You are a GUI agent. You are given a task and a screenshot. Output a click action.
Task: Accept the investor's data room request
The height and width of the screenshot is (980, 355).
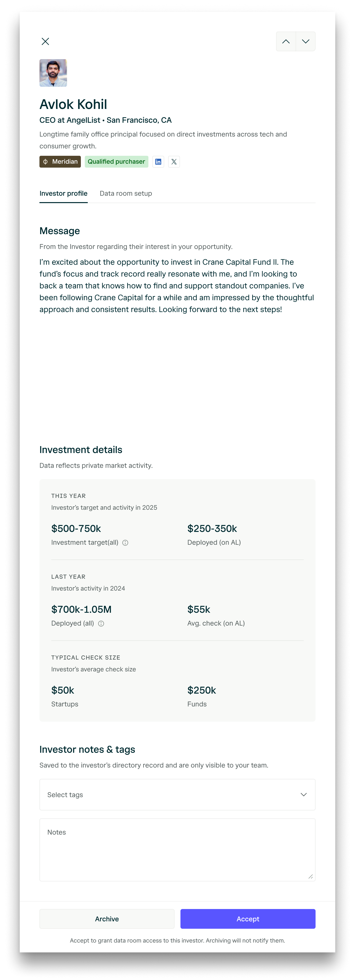(248, 919)
